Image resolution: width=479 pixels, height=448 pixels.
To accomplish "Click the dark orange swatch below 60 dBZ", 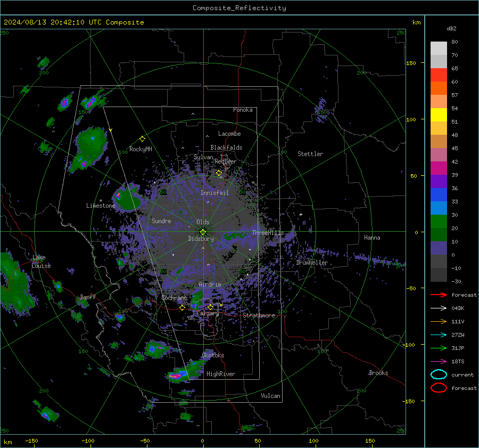I will pyautogui.click(x=439, y=88).
